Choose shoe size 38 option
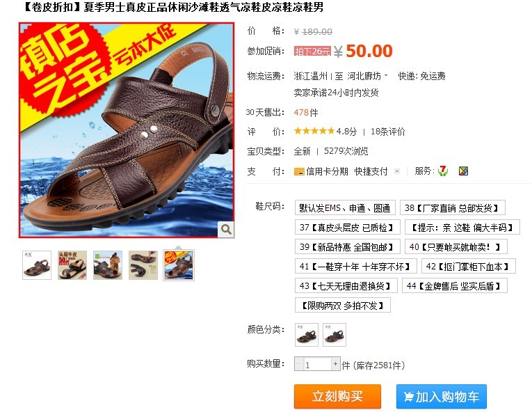The image size is (532, 417). [453, 208]
